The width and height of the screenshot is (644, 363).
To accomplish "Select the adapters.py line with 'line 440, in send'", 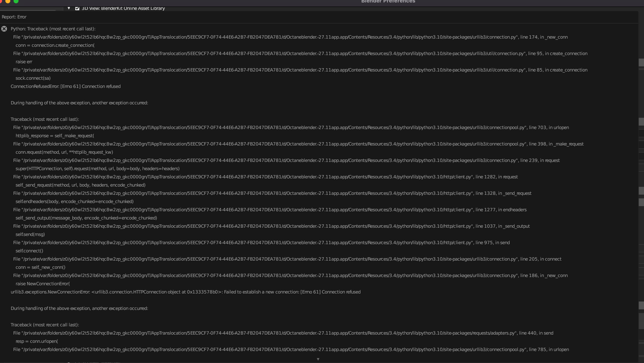I will point(283,333).
